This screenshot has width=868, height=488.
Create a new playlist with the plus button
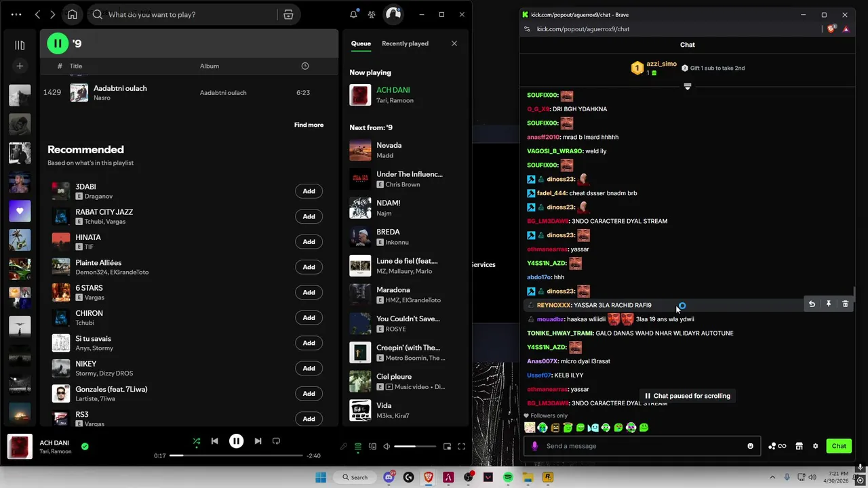coord(20,66)
